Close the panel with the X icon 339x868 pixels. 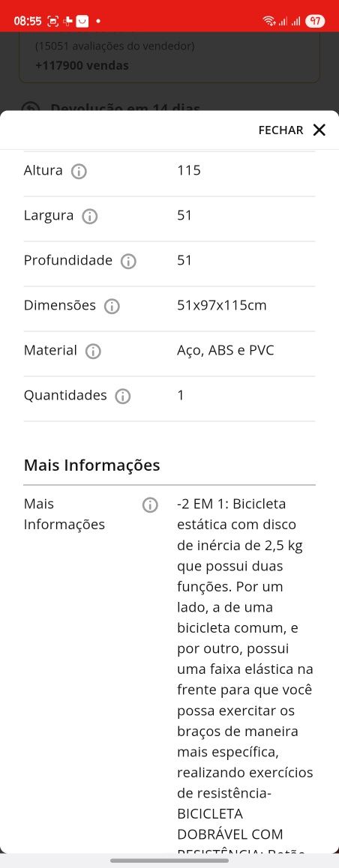[x=319, y=130]
